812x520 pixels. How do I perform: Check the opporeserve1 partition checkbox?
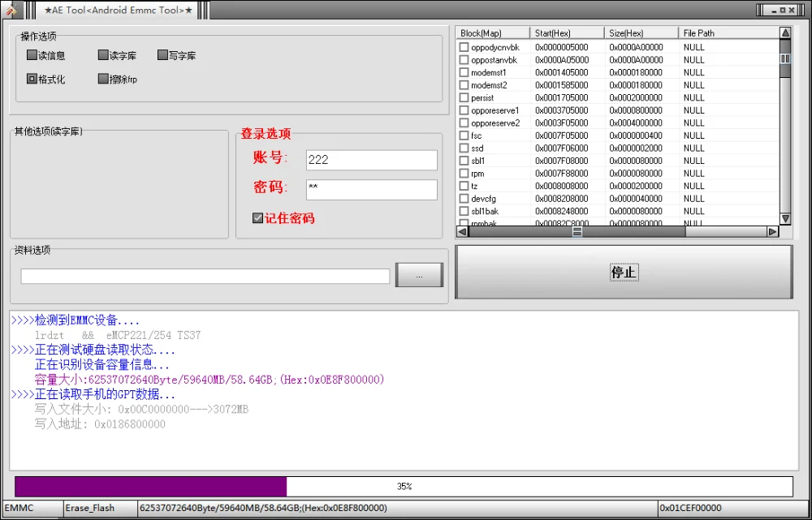point(464,110)
